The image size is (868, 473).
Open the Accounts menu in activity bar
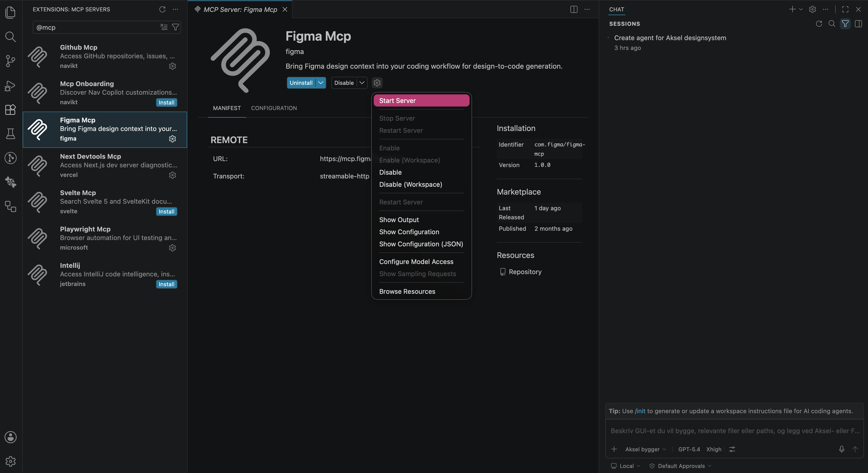[x=11, y=437]
